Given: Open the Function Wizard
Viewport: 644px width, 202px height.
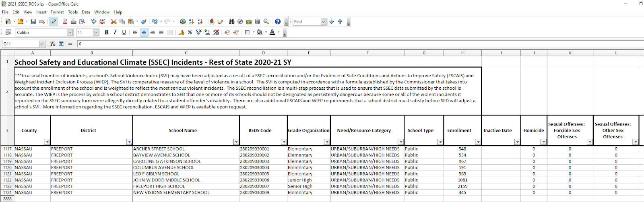Looking at the screenshot, I should [x=53, y=44].
